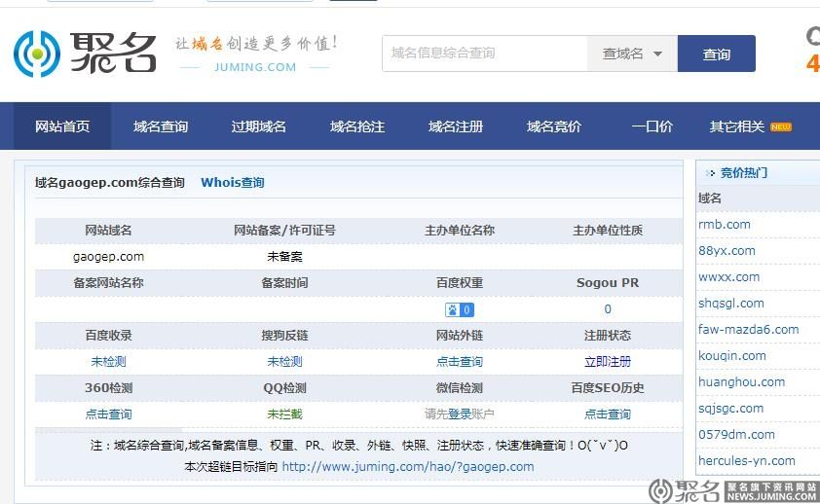Open huanghou.com in the 竞价热门 list

point(741,381)
